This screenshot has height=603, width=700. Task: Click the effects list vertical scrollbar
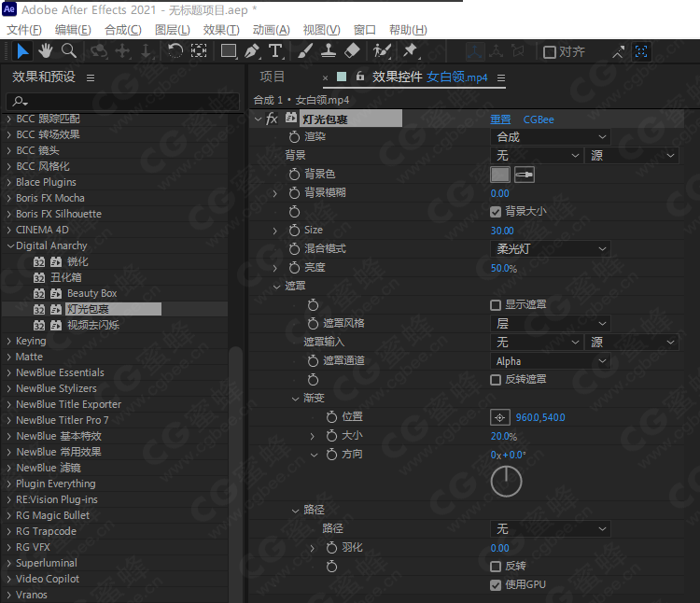235,473
